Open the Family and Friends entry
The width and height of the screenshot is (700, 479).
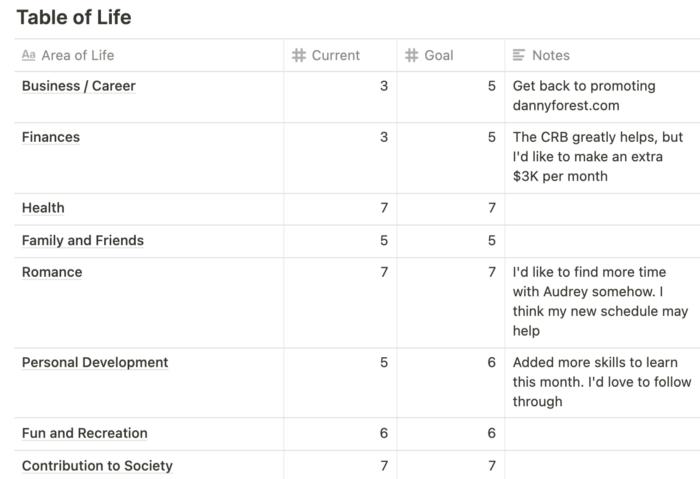(x=83, y=241)
